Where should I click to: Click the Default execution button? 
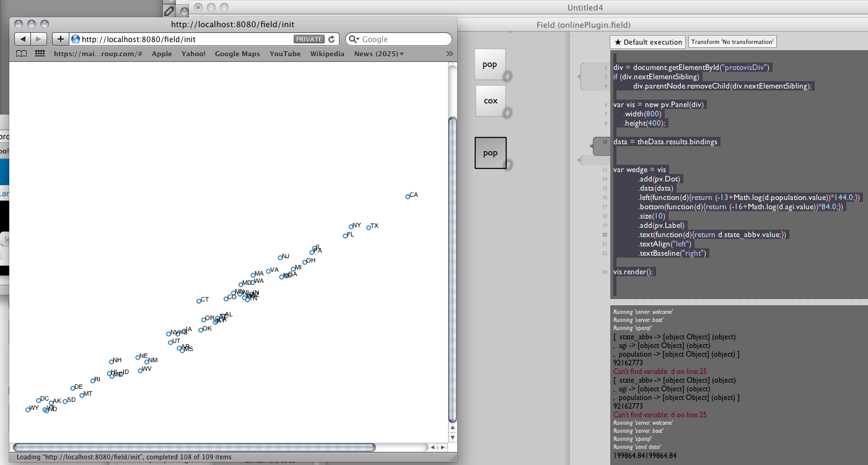647,42
